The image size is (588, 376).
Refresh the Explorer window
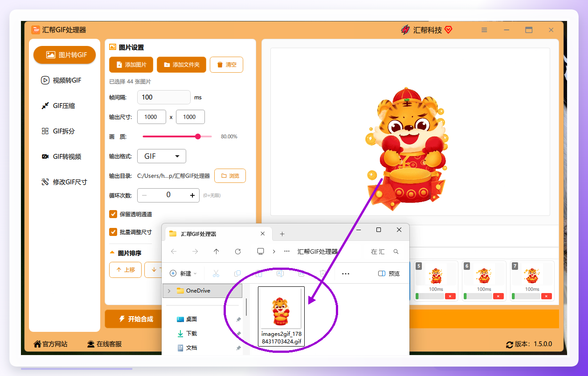point(238,252)
